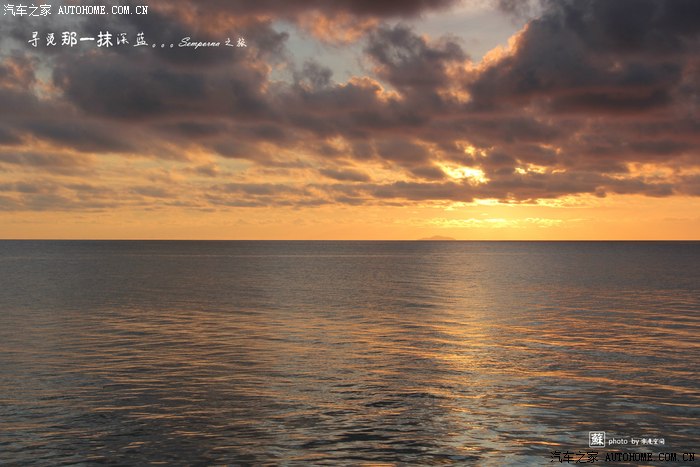
Task: Click the photographer name after "photo by"
Action: [653, 441]
